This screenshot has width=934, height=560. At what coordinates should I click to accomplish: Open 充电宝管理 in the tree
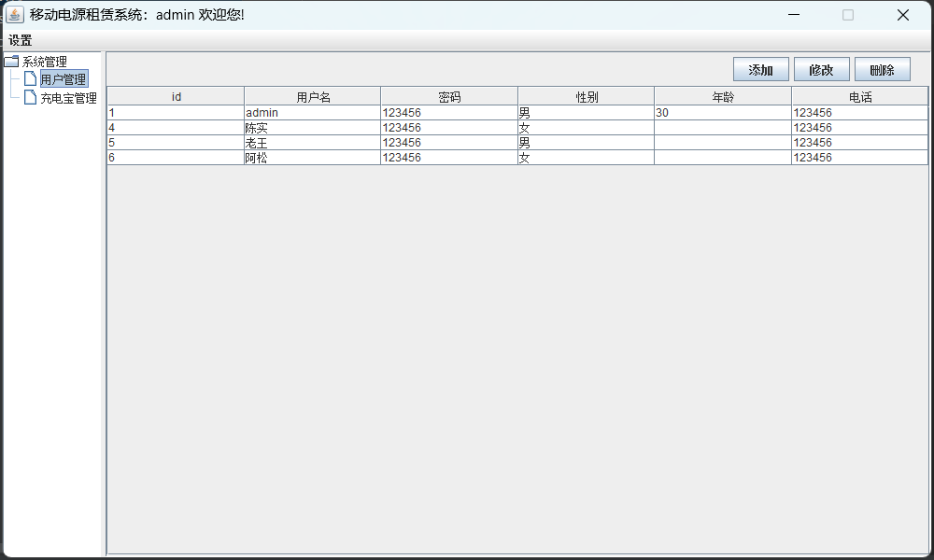[68, 97]
